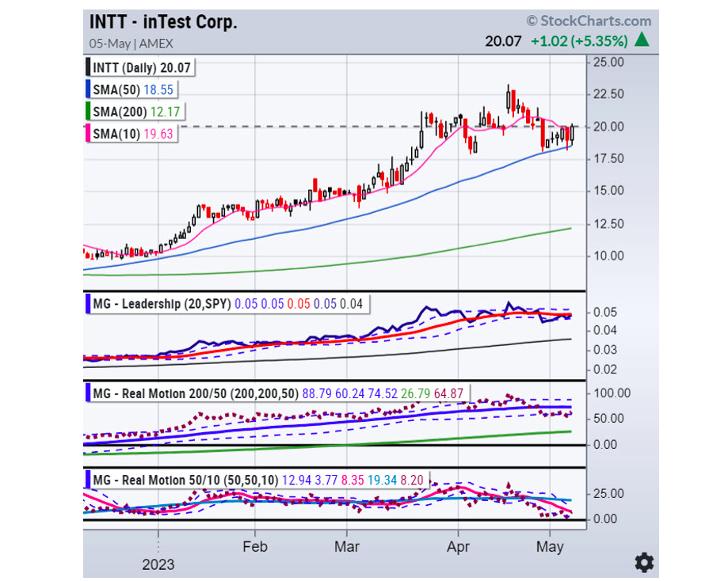Click the INTT - inTest Corp. chart title
The image size is (728, 581).
click(163, 22)
